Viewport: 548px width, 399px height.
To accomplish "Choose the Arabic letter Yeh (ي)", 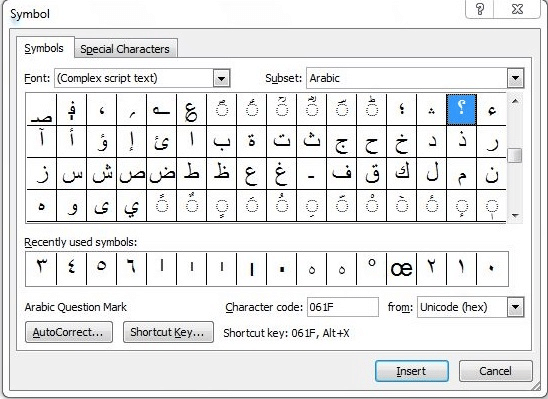I will coord(131,206).
